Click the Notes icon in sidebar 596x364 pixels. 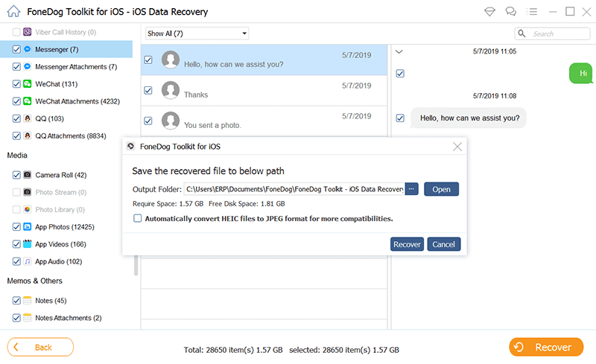(x=27, y=301)
